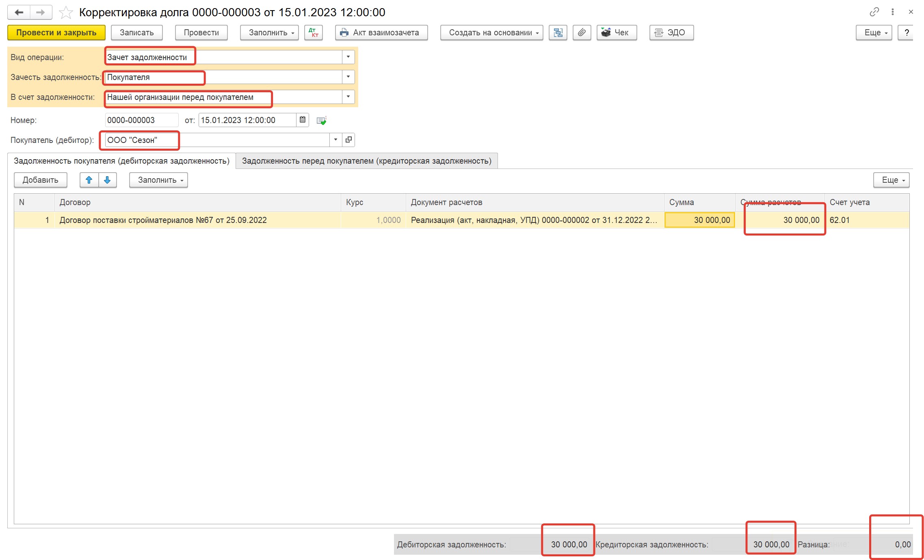Open Создать на основании menu
This screenshot has width=924, height=560.
[492, 32]
